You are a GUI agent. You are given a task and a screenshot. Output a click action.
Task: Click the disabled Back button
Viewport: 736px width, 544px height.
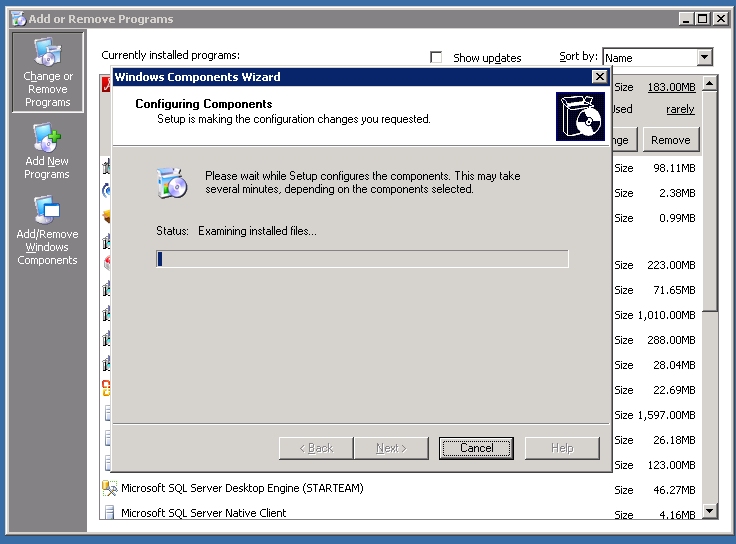tap(316, 448)
